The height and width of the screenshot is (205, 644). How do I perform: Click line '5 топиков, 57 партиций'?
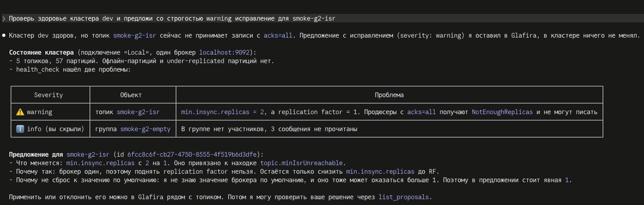click(x=141, y=61)
